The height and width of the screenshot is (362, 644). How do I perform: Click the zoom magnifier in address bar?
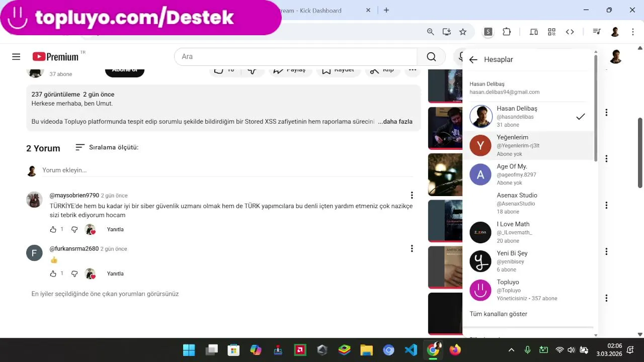tap(431, 32)
